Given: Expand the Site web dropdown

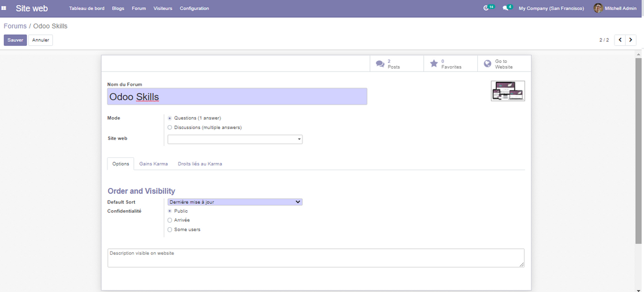Looking at the screenshot, I should click(x=235, y=139).
